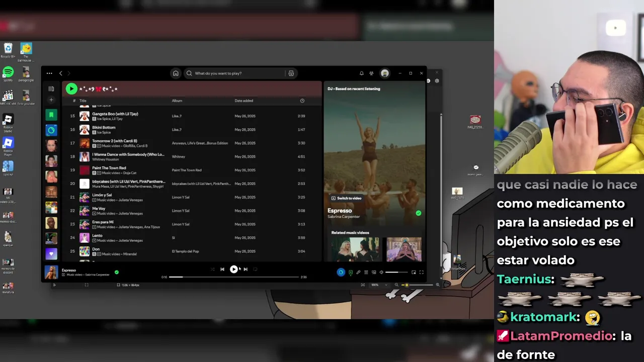The height and width of the screenshot is (362, 644).
Task: Toggle liked checkmark in bottom player bar
Action: [x=116, y=272]
